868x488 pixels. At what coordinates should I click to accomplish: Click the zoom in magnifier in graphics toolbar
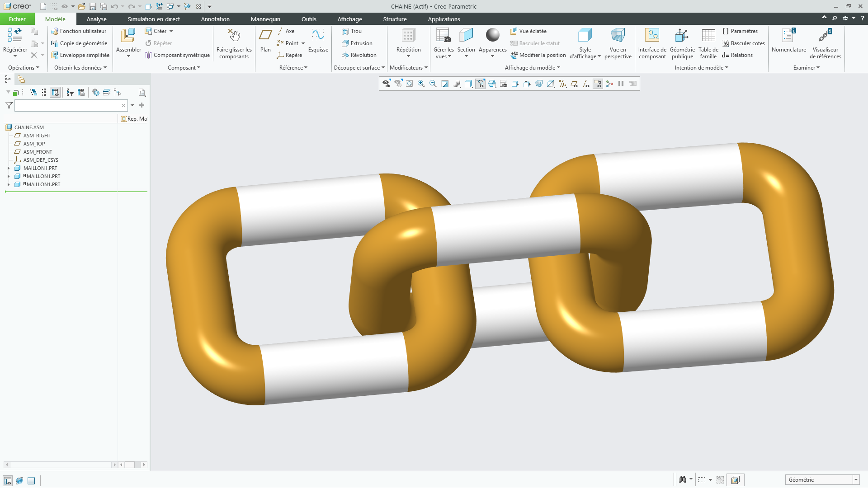point(421,84)
